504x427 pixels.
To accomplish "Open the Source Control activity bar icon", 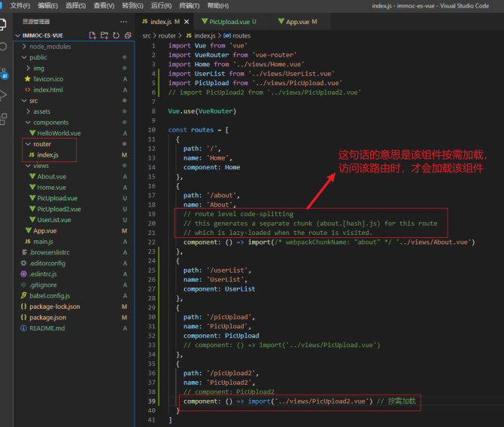I will (x=3, y=73).
